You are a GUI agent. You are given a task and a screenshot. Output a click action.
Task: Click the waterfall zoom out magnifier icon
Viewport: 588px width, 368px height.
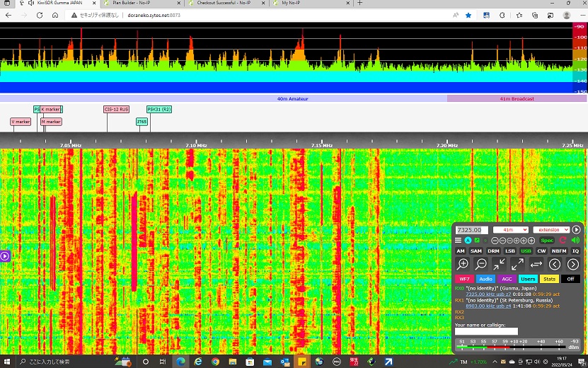coord(481,264)
